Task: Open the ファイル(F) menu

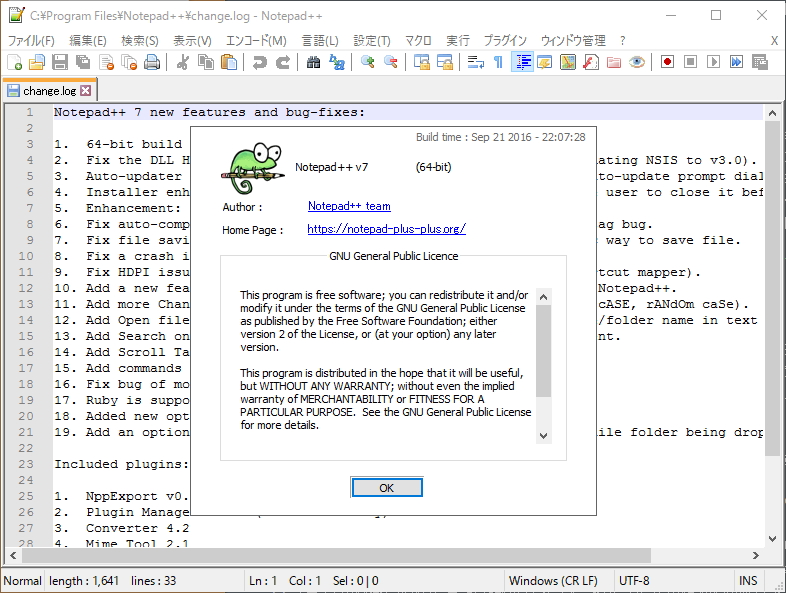Action: point(31,41)
